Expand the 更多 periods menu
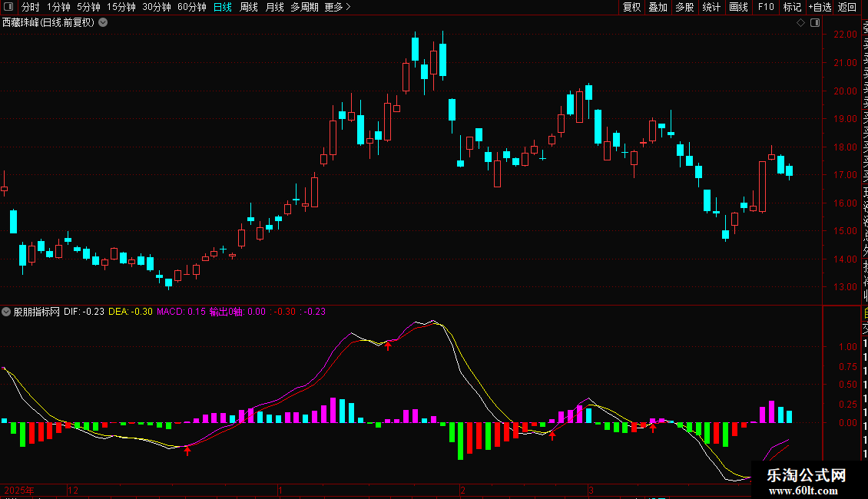This screenshot has height=499, width=868. [337, 7]
